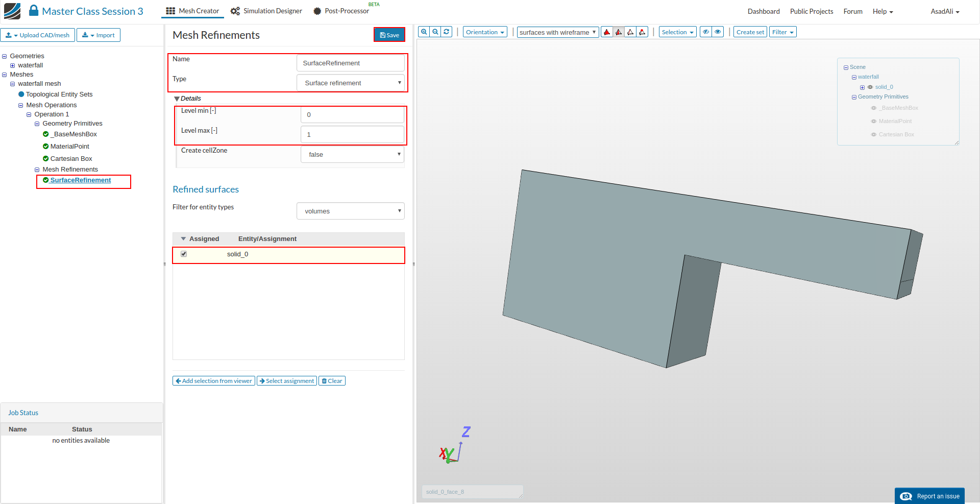
Task: Click the SimScale logo icon
Action: click(x=12, y=11)
